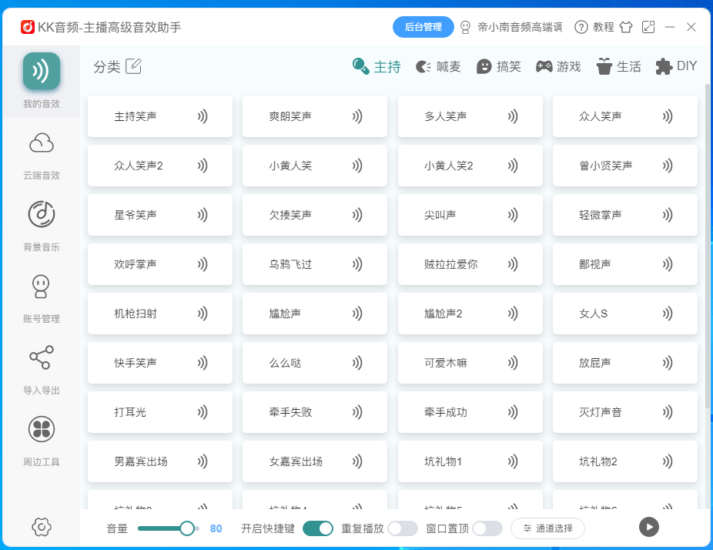Play sound icon on 机枪扫射 card
Image resolution: width=713 pixels, height=550 pixels.
click(202, 313)
